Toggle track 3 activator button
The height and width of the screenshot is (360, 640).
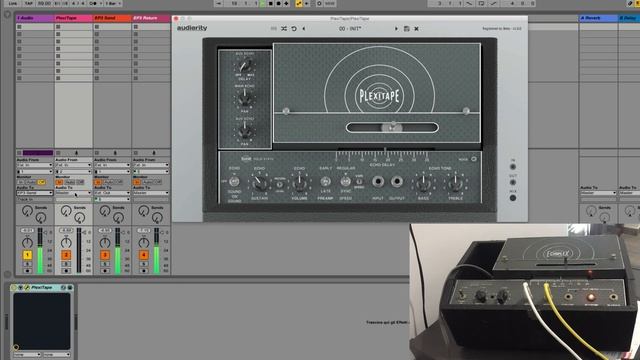pos(105,255)
